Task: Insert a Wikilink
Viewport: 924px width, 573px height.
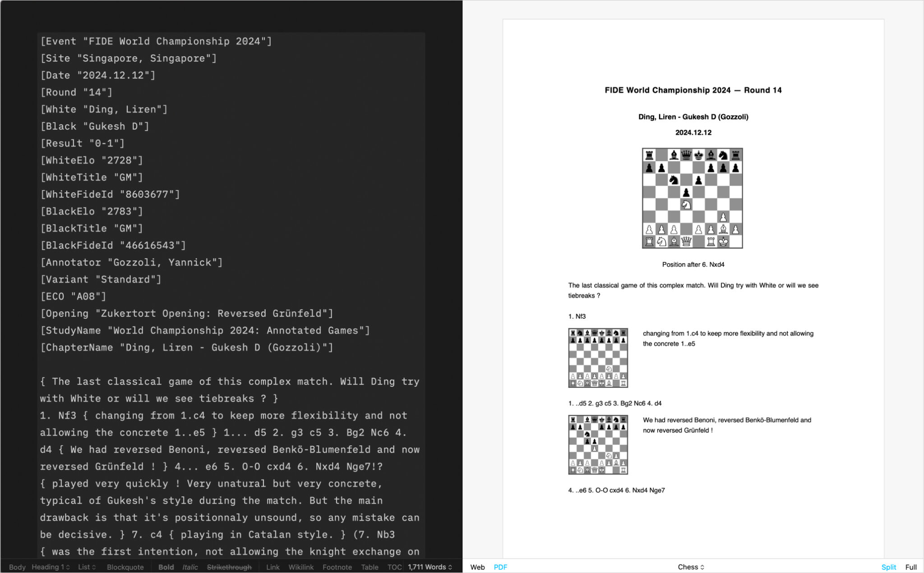Action: click(301, 567)
